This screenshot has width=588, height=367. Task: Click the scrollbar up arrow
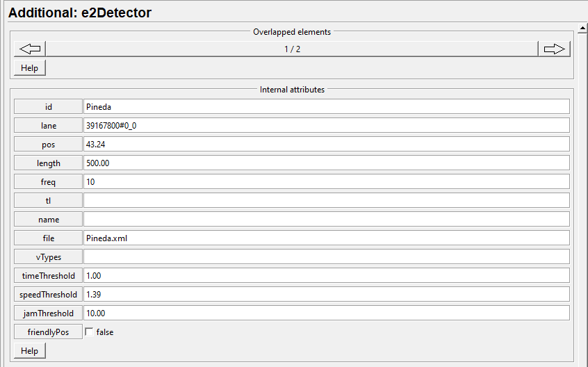pyautogui.click(x=583, y=28)
